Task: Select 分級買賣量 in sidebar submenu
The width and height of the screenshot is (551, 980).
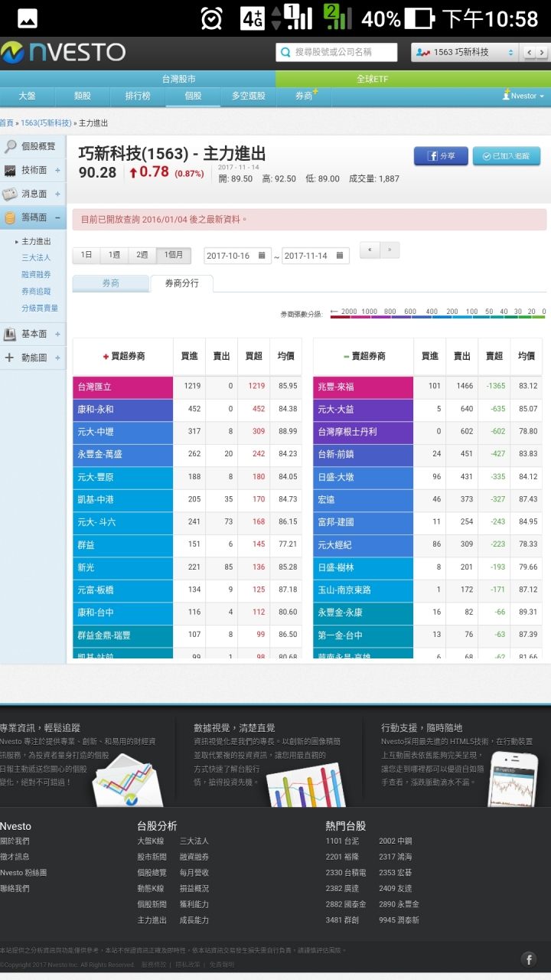Action: point(40,309)
